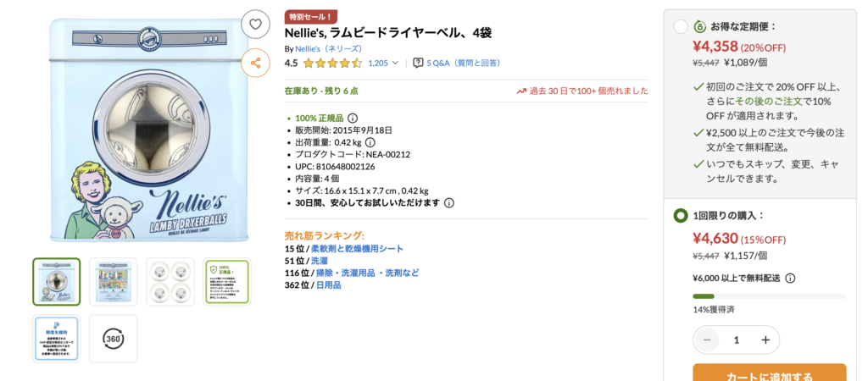Click info icon beside ¥6,000 free shipping
The height and width of the screenshot is (381, 868).
point(790,278)
